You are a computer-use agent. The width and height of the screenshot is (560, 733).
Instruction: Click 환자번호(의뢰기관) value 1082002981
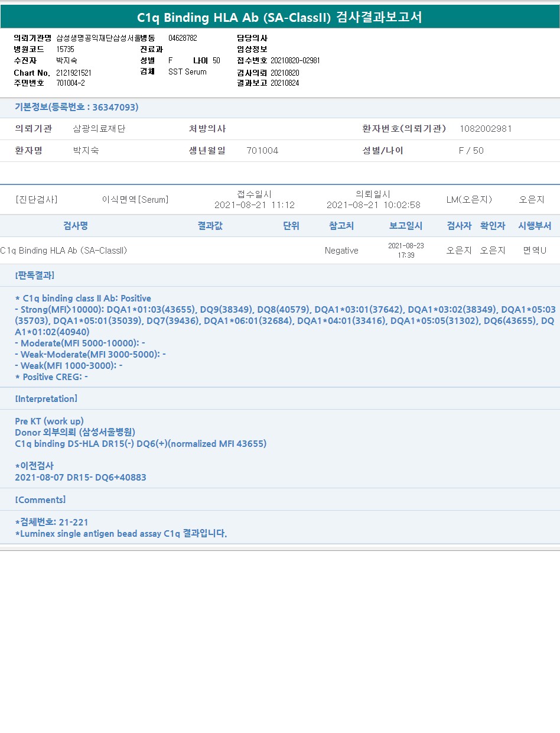tap(486, 128)
